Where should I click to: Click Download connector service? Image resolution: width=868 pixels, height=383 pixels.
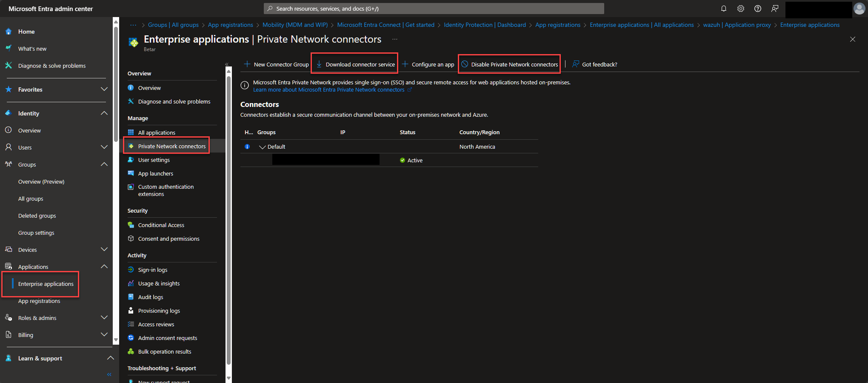pos(355,64)
